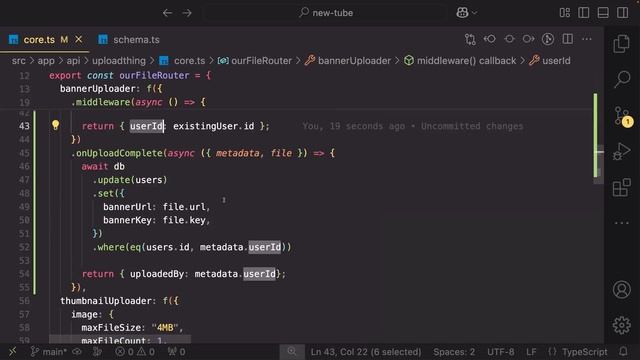Switch to the core.ts tab
Image resolution: width=640 pixels, height=360 pixels.
(x=39, y=40)
